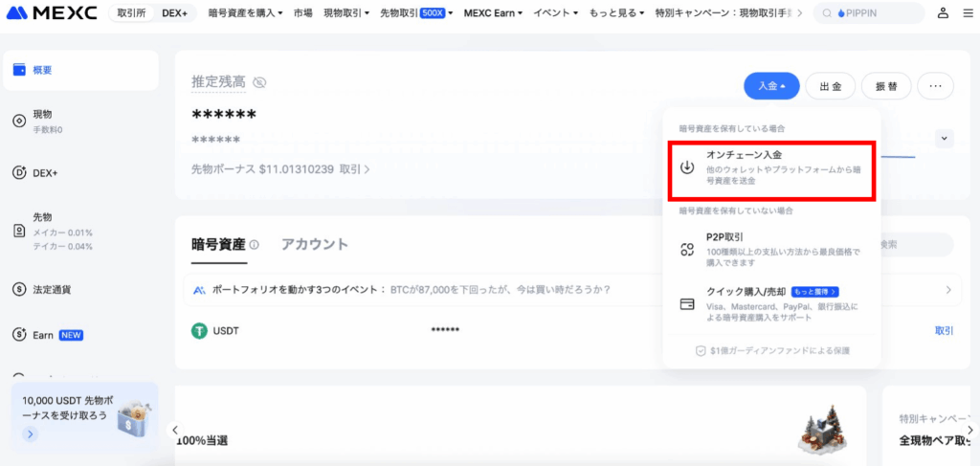
Task: Collapse the 入金 dropdown button
Action: coord(771,86)
